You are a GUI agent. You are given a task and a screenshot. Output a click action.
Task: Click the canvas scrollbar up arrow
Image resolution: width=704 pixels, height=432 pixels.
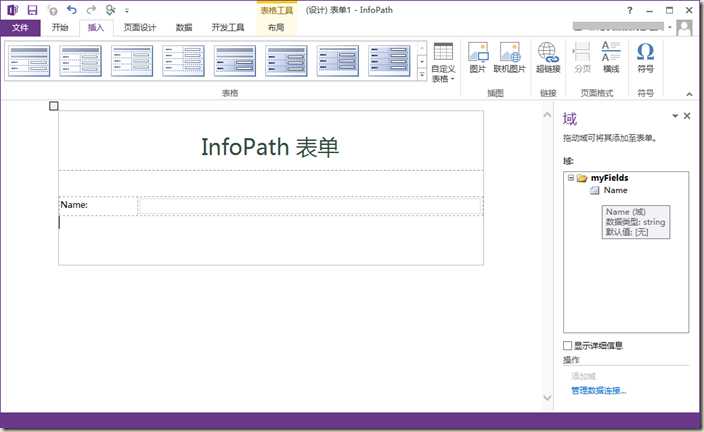547,115
